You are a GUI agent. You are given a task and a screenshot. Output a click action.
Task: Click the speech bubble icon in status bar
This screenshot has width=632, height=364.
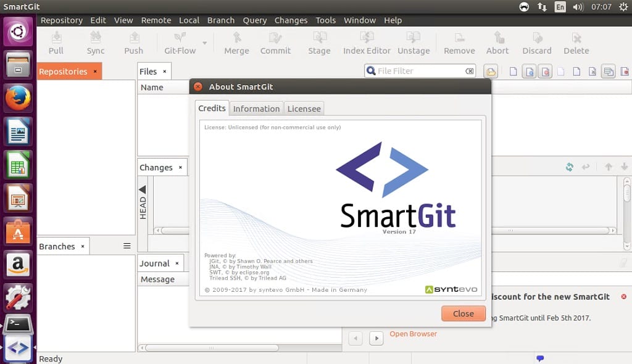(x=540, y=358)
